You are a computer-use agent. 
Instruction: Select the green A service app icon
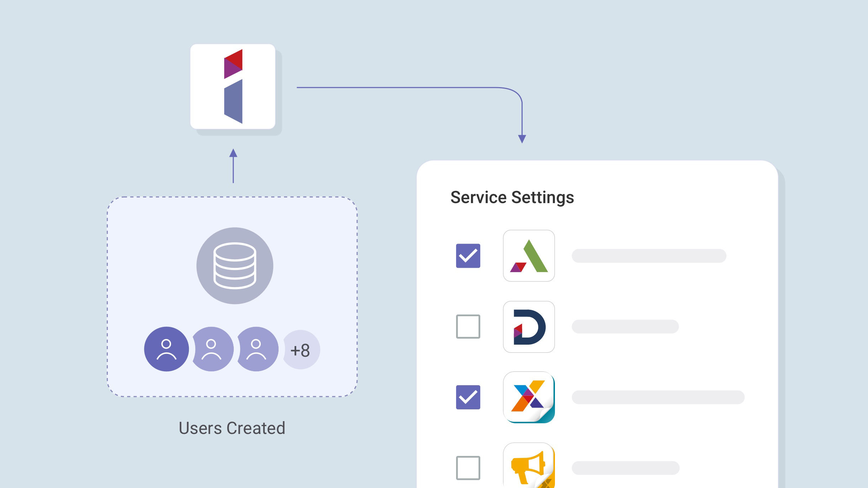(529, 256)
